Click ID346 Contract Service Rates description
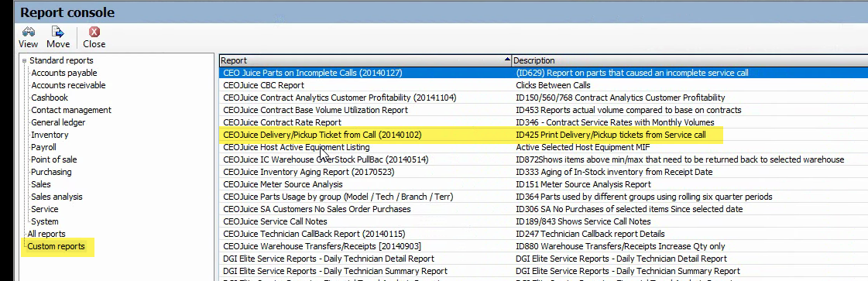The height and width of the screenshot is (281, 868). coord(615,122)
